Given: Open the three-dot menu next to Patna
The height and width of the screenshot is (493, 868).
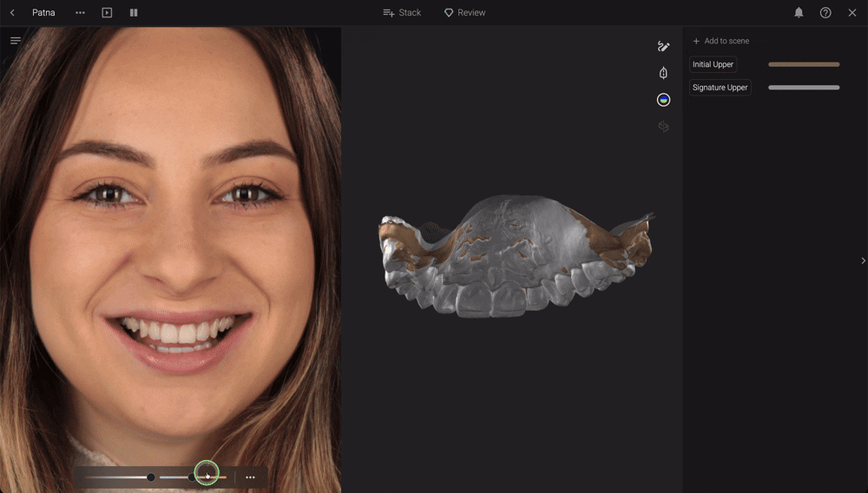Looking at the screenshot, I should [80, 12].
